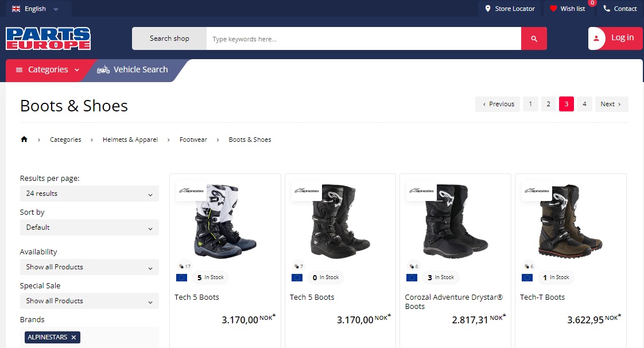Click the variants icon showing 17
The height and width of the screenshot is (348, 644).
[181, 266]
